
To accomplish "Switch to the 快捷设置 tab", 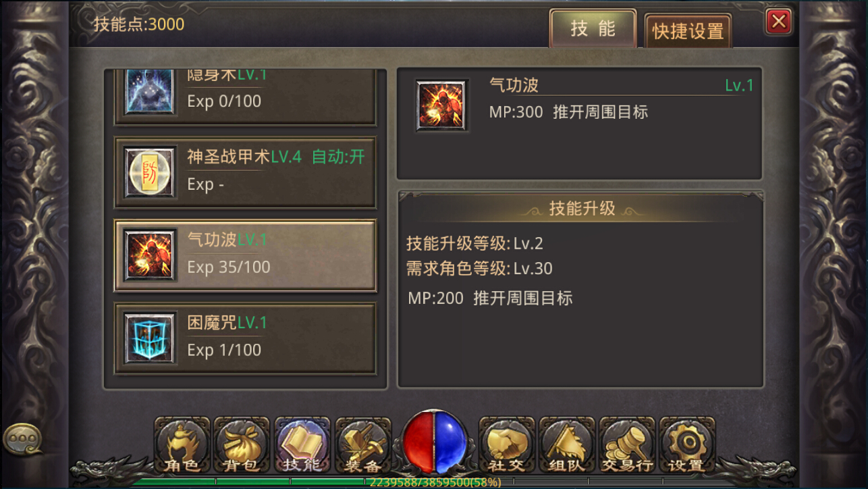I will (x=688, y=31).
